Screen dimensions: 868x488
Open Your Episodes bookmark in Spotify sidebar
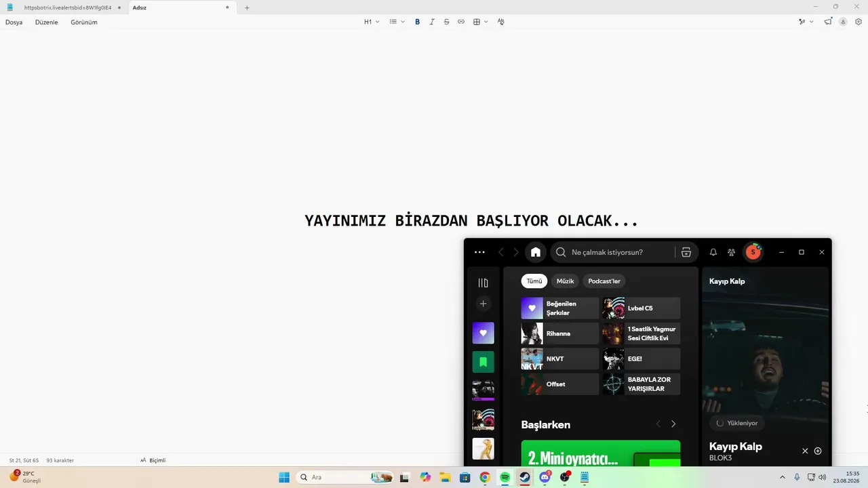(484, 362)
